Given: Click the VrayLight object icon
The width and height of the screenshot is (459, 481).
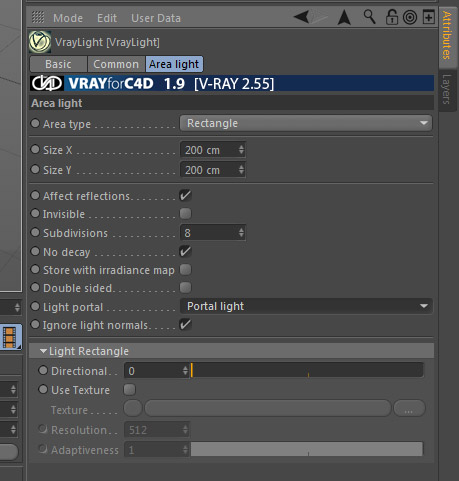Looking at the screenshot, I should point(40,42).
